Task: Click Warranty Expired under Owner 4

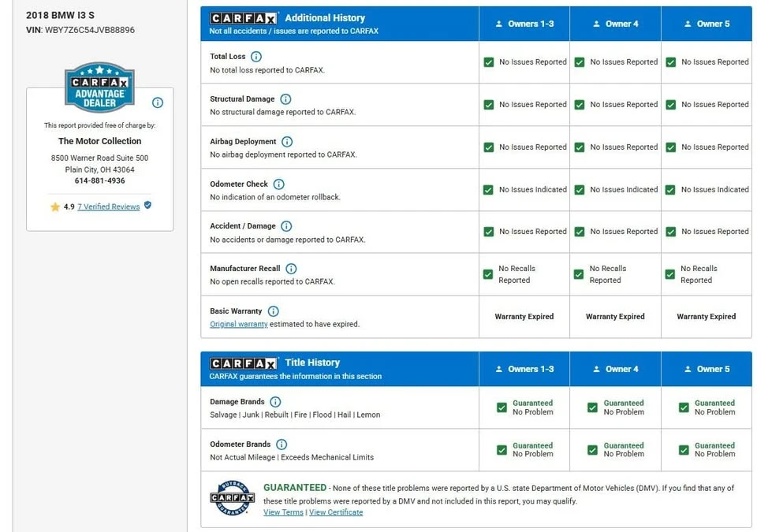Action: click(x=615, y=317)
